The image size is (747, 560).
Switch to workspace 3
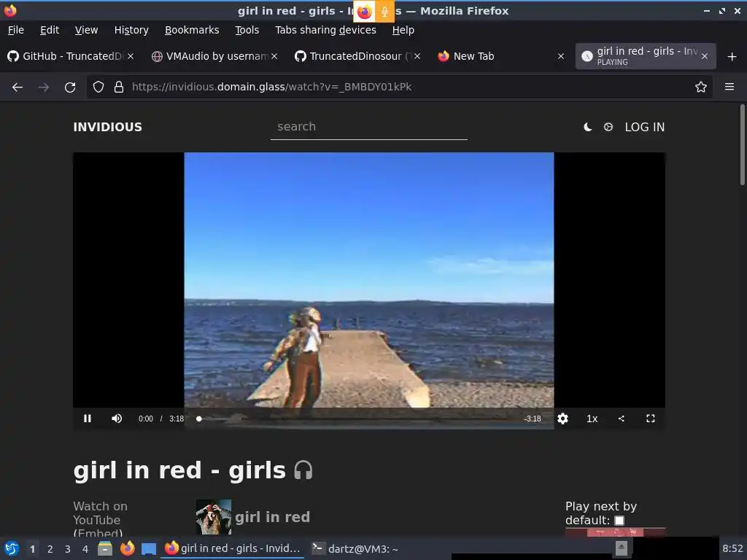point(68,549)
